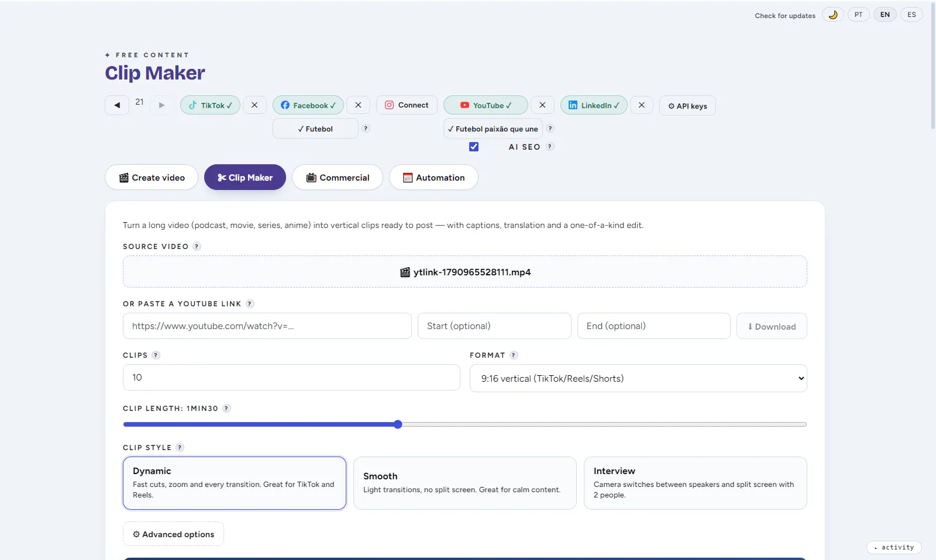This screenshot has width=936, height=560.
Task: Disconnect LinkedIn with X button
Action: pos(642,105)
